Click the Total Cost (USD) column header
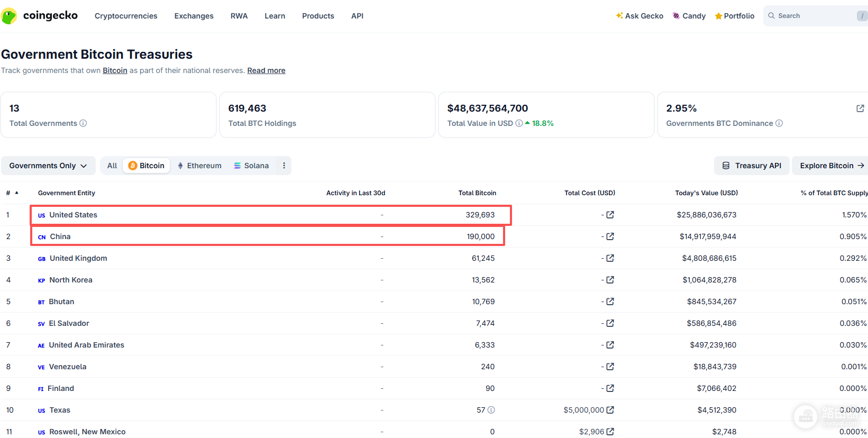This screenshot has height=438, width=868. tap(590, 193)
